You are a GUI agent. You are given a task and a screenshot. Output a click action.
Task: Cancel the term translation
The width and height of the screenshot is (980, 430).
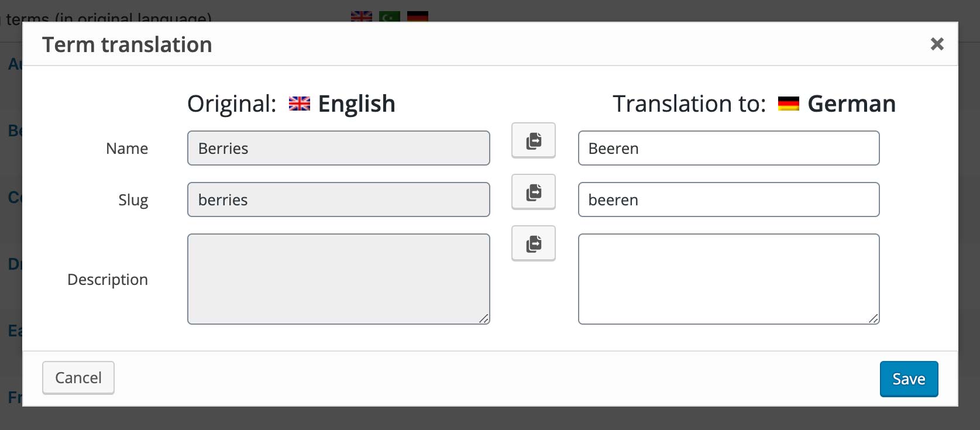[x=78, y=378]
